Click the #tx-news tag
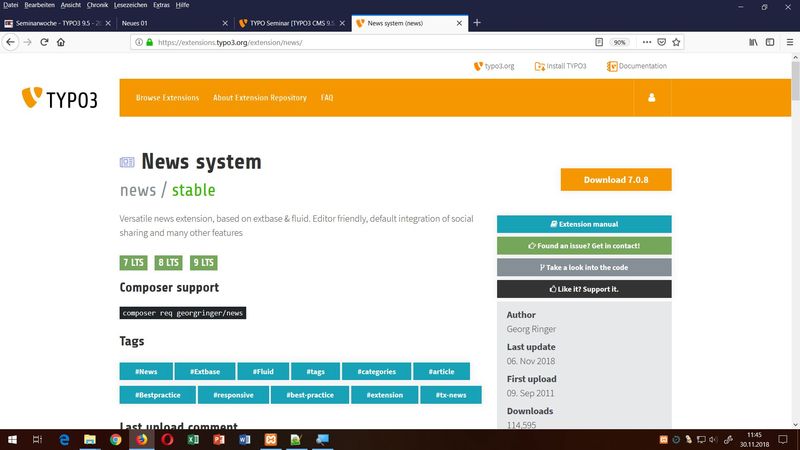This screenshot has width=800, height=450. [x=451, y=395]
